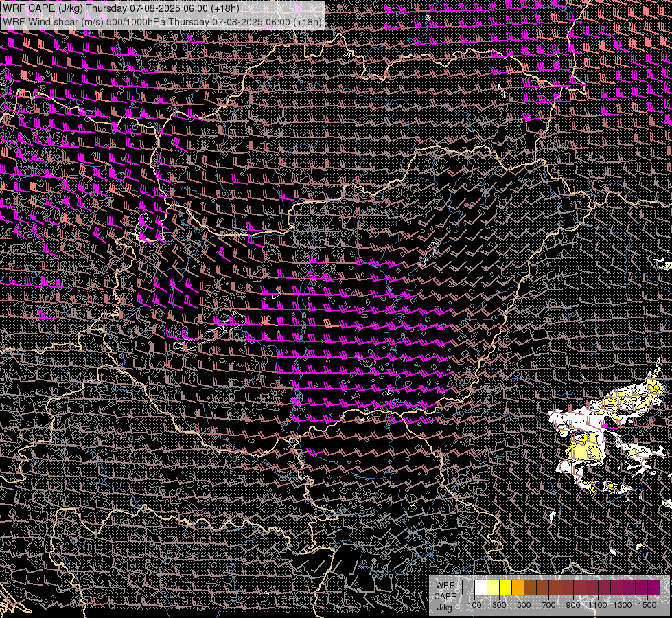Click the WRF Wind shear title line
Screen dimensions: 672x618
tap(162, 22)
